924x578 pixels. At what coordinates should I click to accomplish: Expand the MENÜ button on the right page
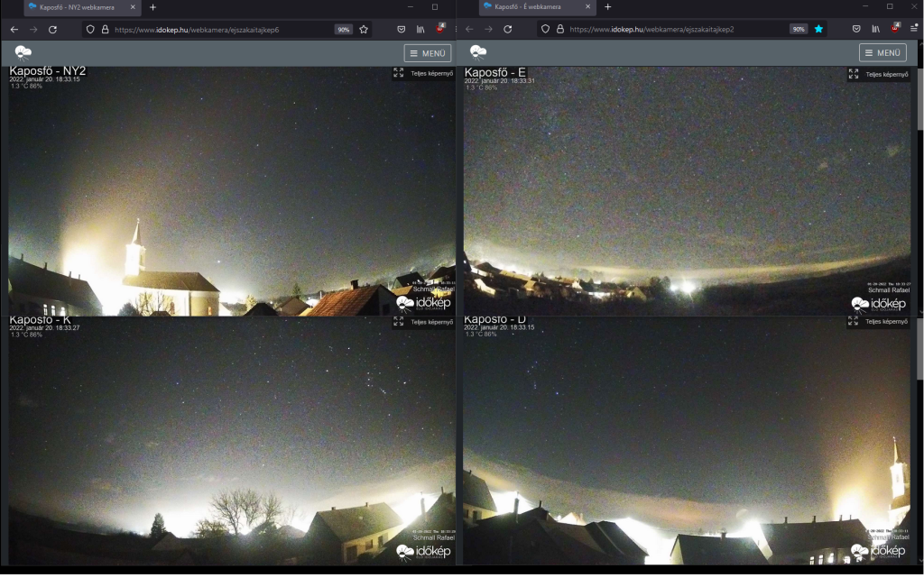click(x=882, y=53)
